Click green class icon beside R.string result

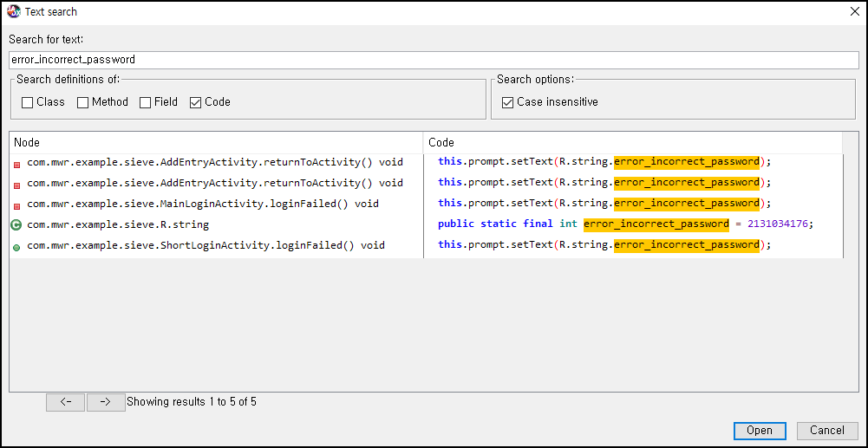(16, 225)
